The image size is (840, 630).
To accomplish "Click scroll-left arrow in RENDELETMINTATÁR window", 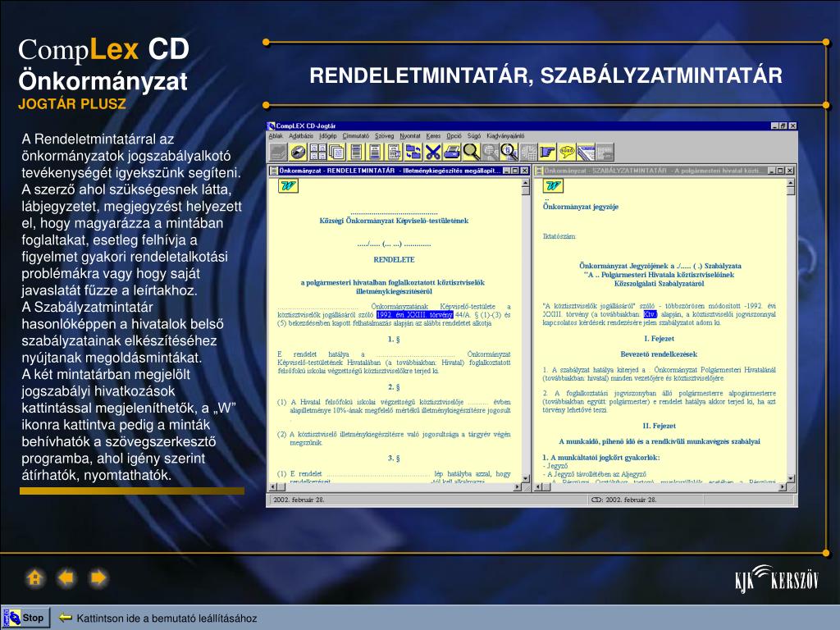I will [x=272, y=487].
